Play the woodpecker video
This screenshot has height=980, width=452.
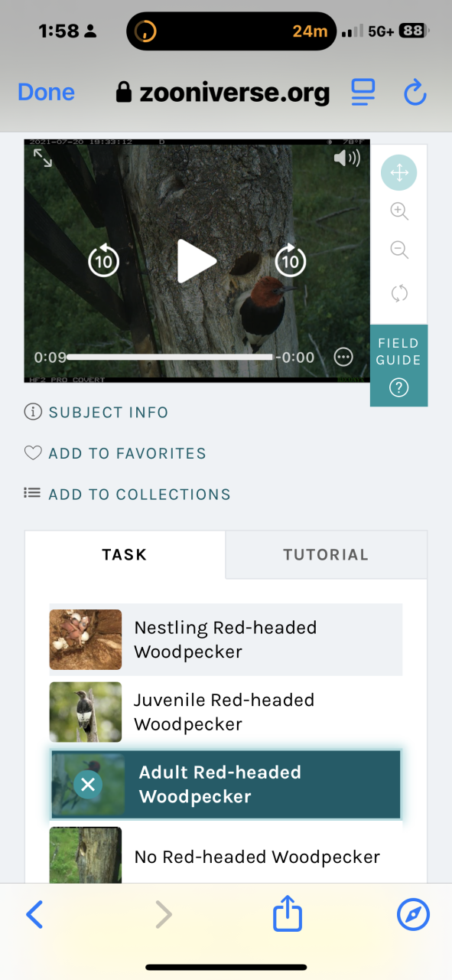coord(197,261)
